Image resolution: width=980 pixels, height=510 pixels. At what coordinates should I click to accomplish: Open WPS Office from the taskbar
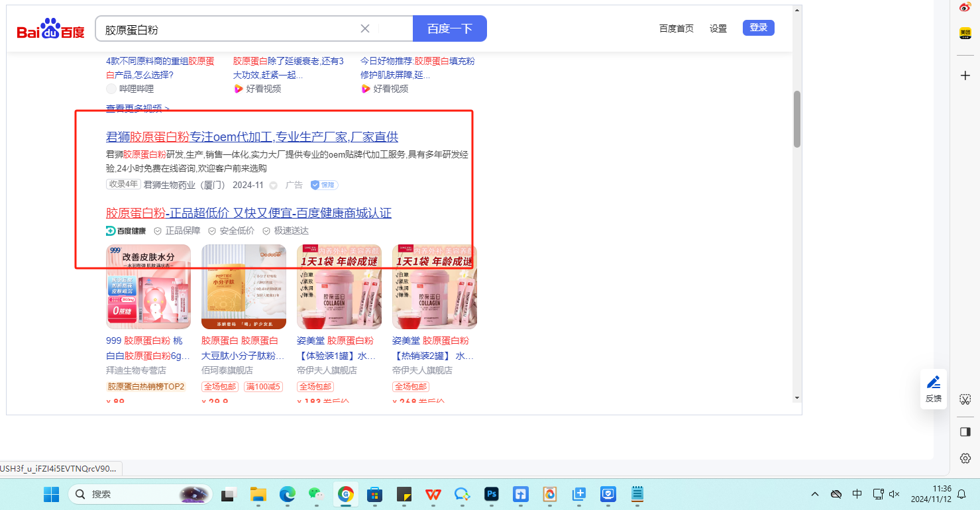433,494
